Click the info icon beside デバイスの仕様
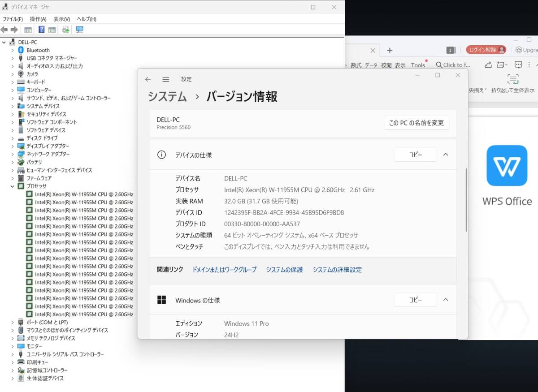 click(x=161, y=155)
